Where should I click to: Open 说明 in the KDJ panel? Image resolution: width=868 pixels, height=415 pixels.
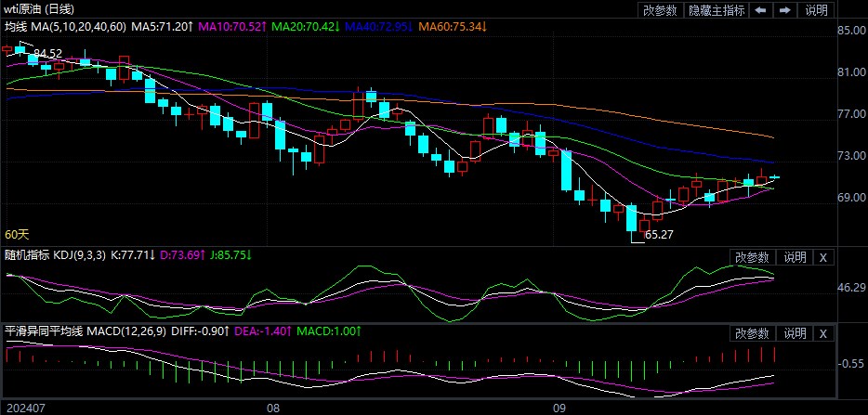click(795, 257)
